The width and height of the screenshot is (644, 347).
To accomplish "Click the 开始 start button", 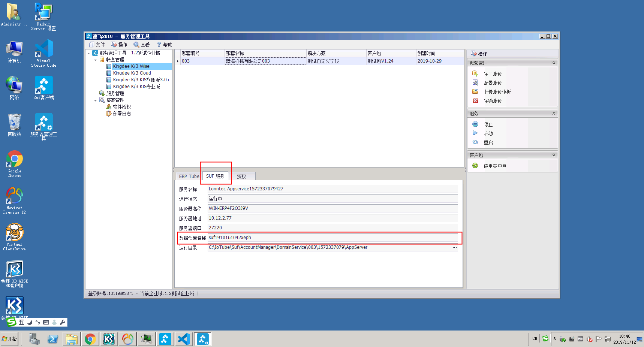I will point(9,339).
